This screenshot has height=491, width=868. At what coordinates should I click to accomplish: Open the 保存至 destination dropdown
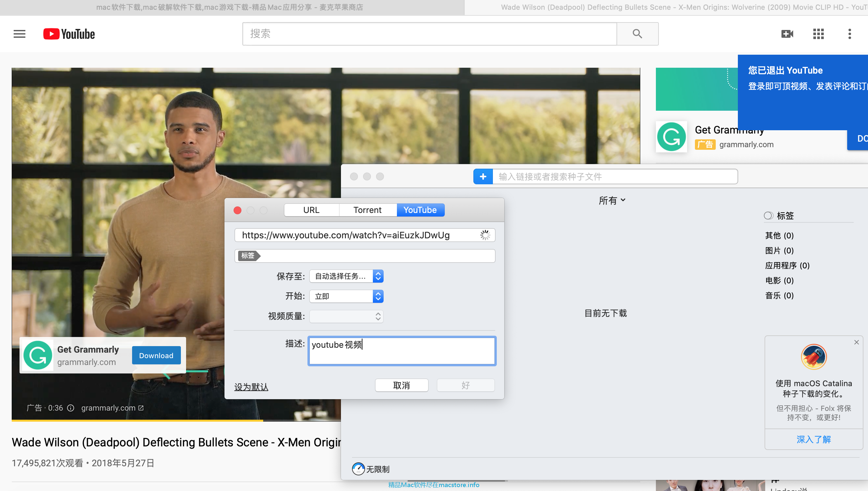pyautogui.click(x=346, y=276)
